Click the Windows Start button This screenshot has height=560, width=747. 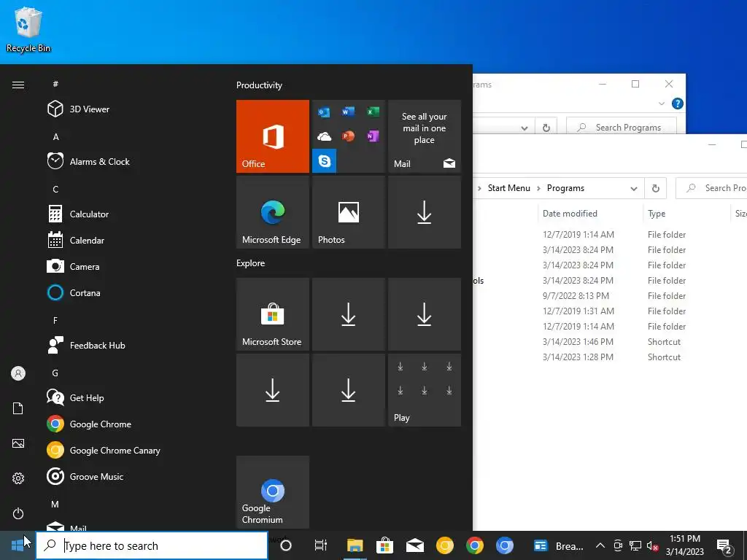coord(18,545)
